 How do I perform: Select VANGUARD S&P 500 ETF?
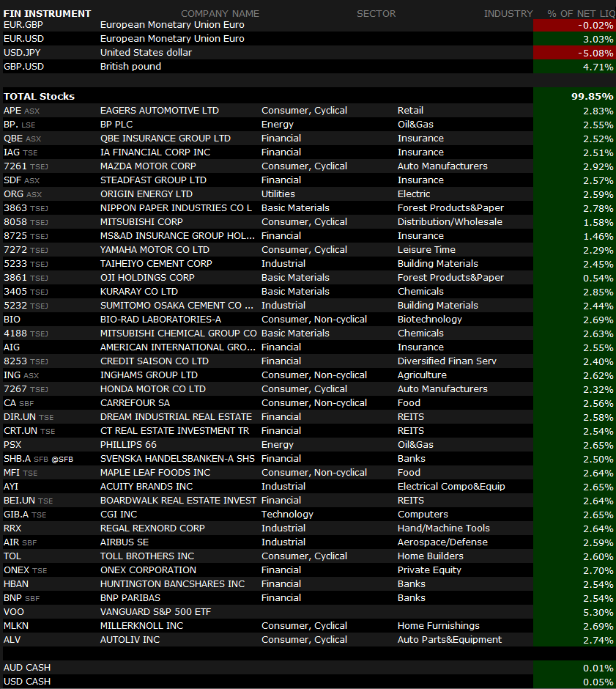(x=155, y=611)
